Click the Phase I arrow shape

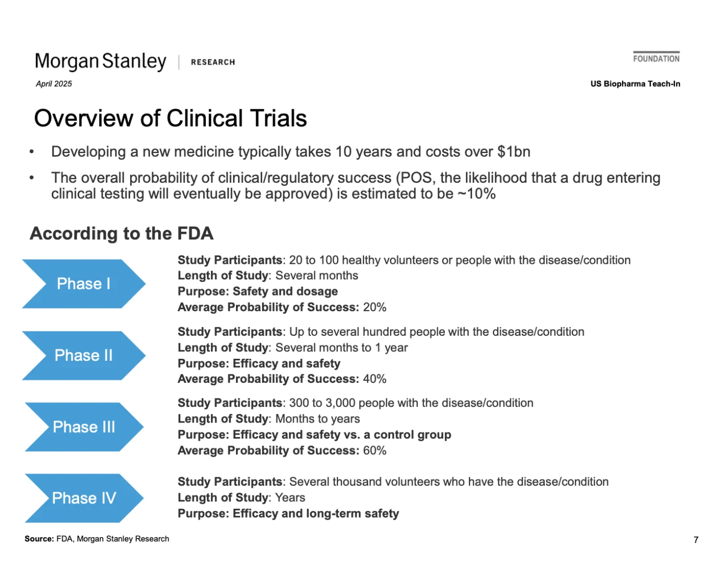[x=84, y=284]
